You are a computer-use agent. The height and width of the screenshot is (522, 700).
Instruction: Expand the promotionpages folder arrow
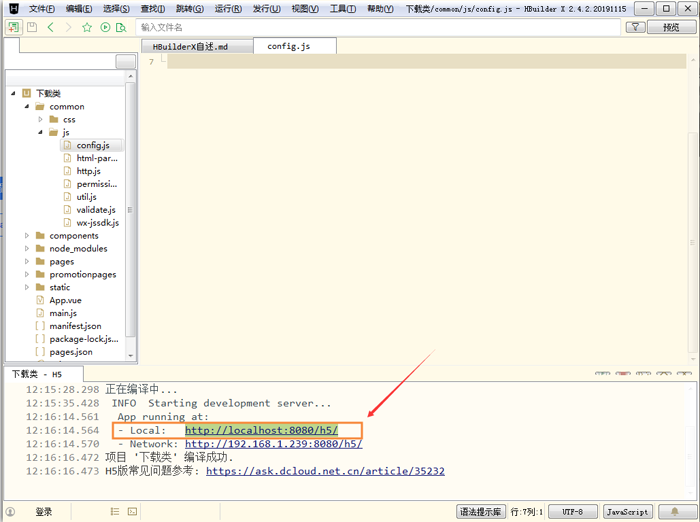(x=27, y=274)
